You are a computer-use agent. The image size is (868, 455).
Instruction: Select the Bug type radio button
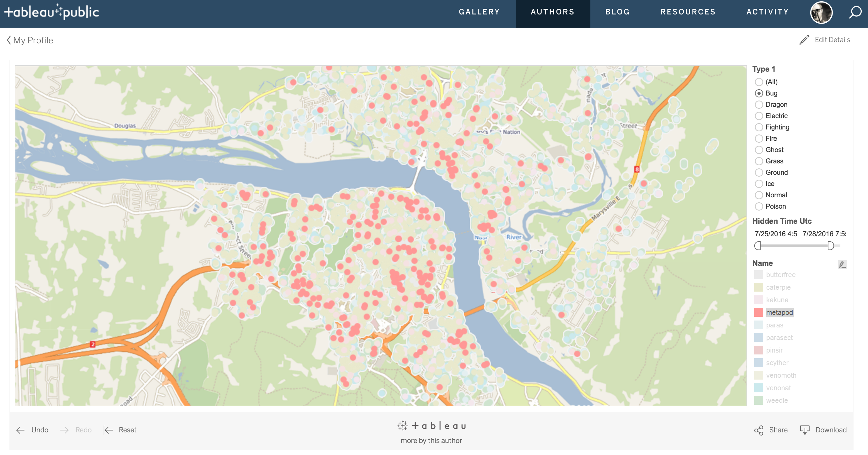[758, 93]
